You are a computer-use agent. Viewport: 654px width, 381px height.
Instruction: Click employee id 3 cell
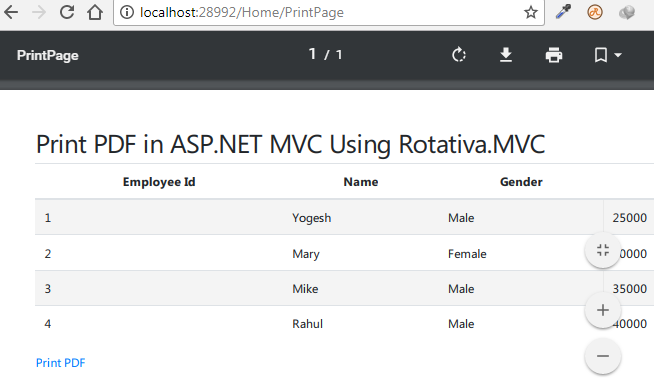coord(48,289)
